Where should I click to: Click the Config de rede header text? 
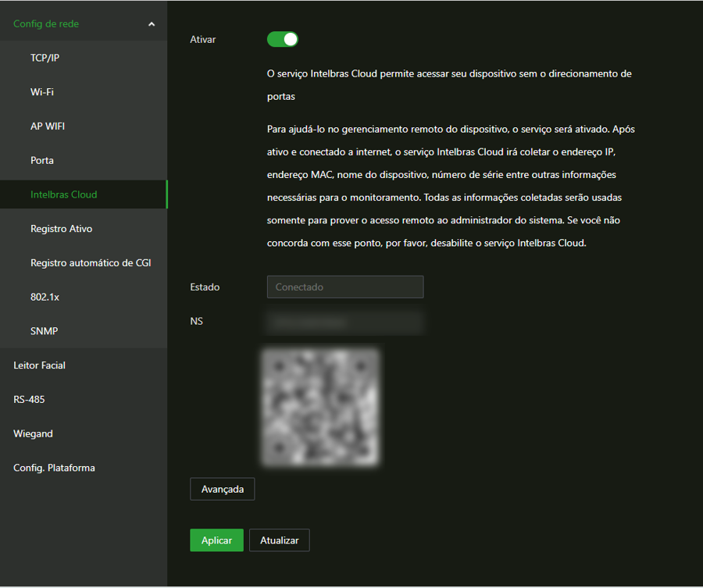(46, 23)
